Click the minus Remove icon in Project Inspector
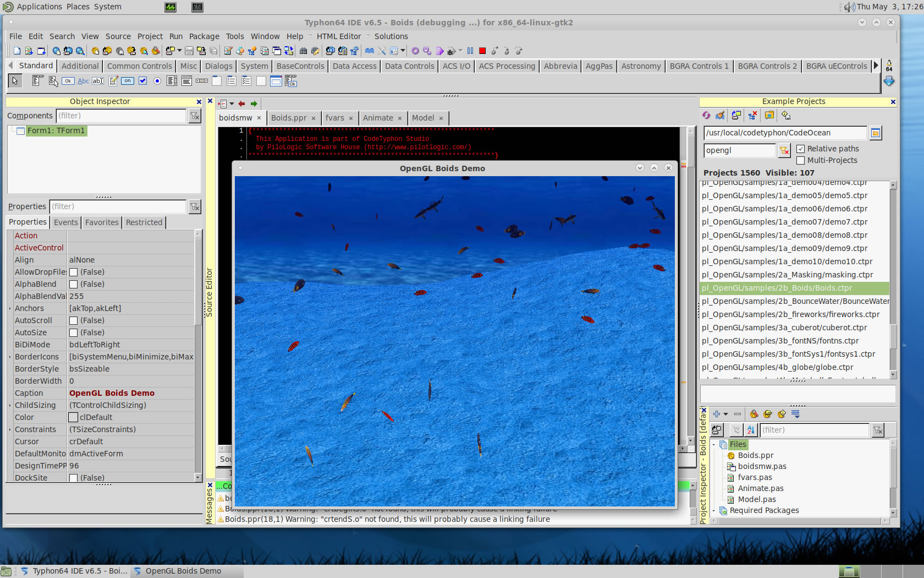The width and height of the screenshot is (924, 578). (x=738, y=414)
